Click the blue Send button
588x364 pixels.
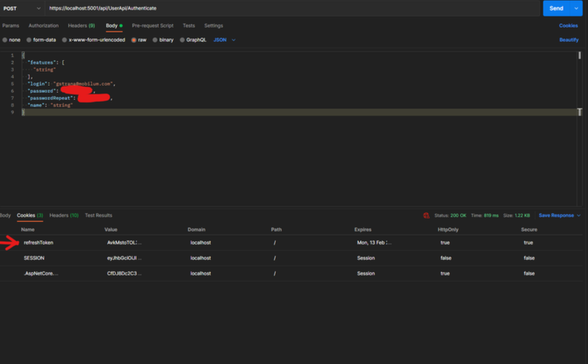click(x=556, y=9)
